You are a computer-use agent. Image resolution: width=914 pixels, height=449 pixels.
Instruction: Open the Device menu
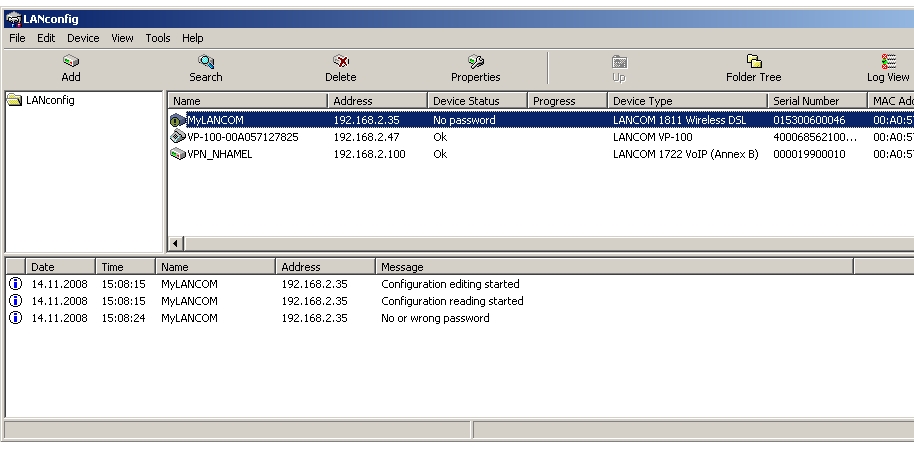(x=83, y=38)
